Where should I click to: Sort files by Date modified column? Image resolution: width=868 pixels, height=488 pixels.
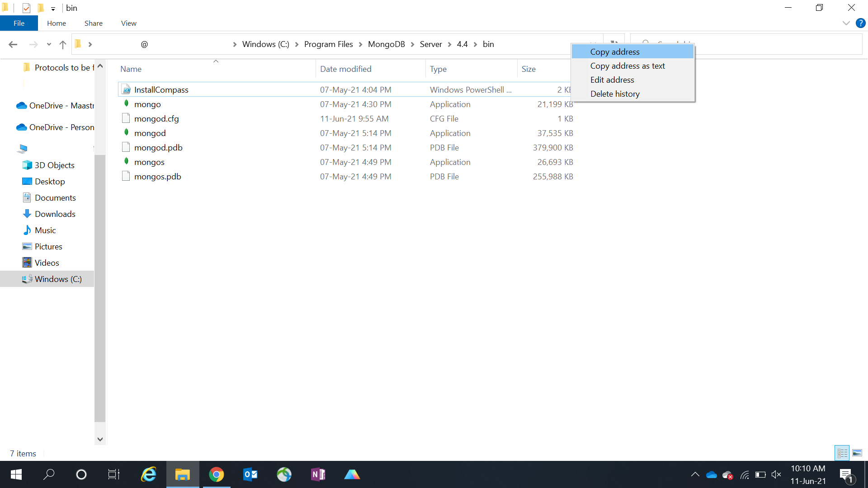pyautogui.click(x=345, y=69)
